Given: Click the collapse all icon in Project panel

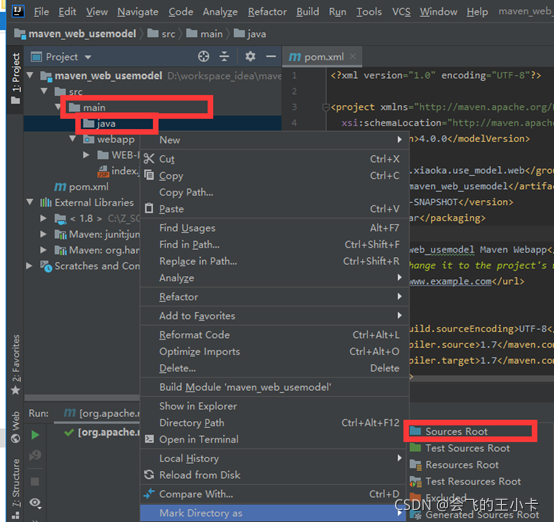Looking at the screenshot, I should [224, 57].
